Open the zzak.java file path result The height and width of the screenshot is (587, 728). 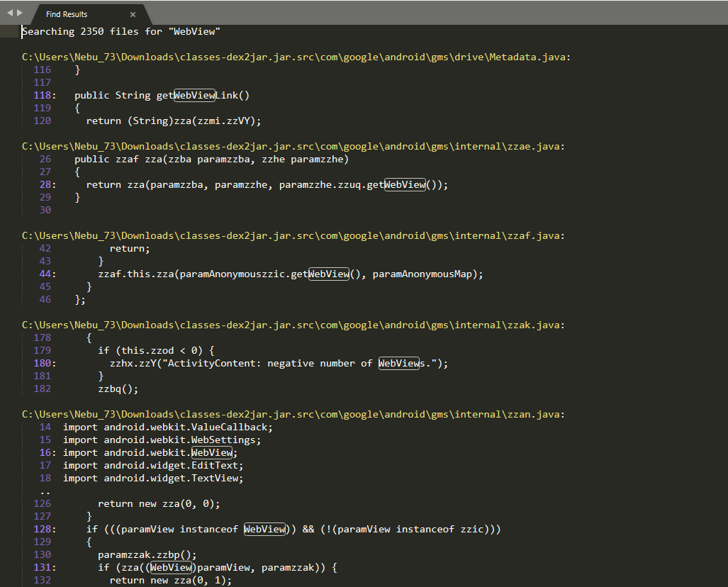click(293, 325)
